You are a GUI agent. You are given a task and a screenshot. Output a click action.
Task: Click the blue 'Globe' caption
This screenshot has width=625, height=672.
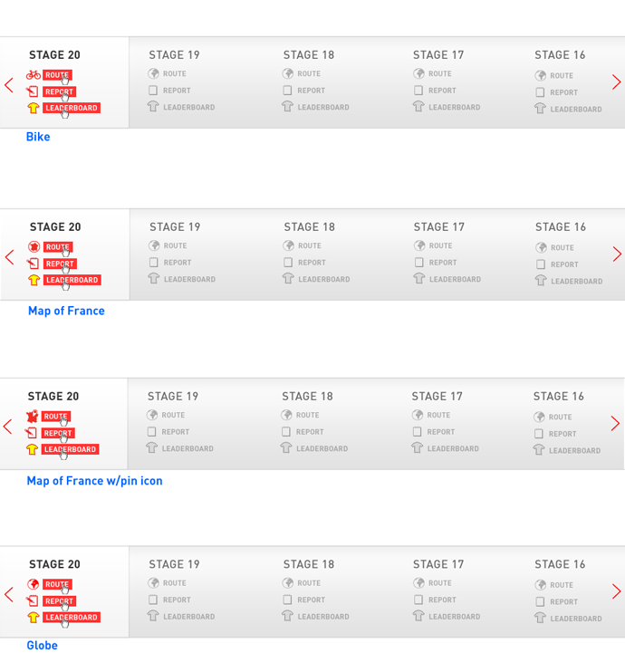[42, 646]
